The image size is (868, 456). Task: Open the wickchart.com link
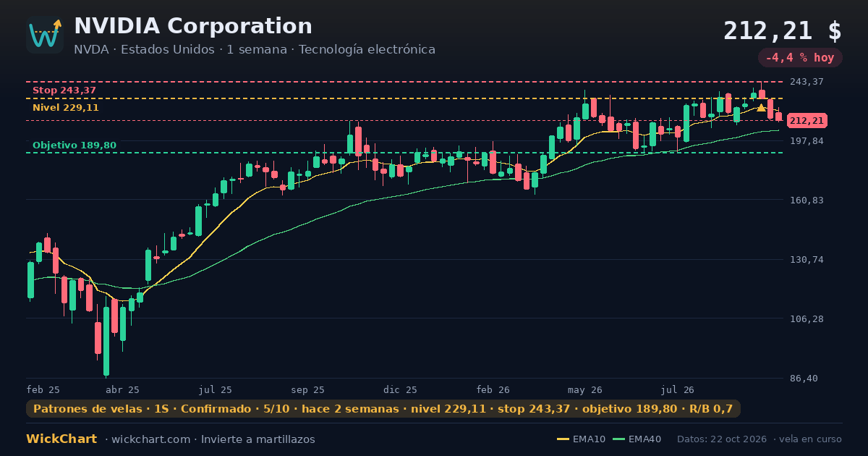point(151,439)
